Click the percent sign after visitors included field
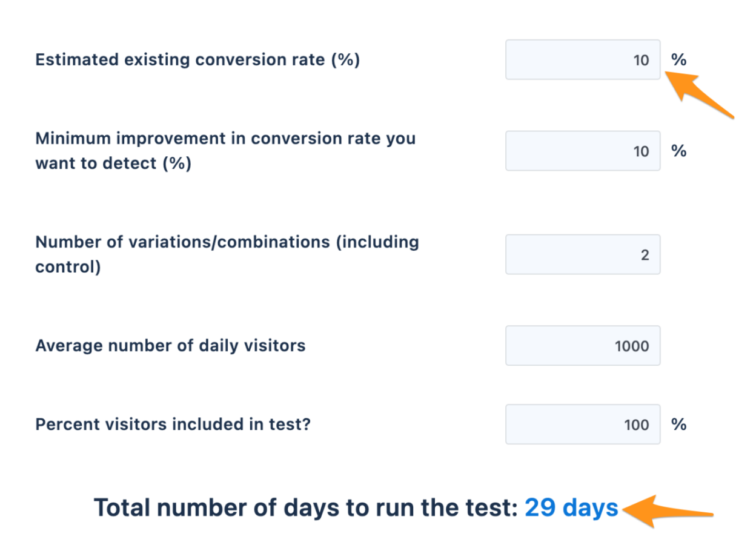This screenshot has width=756, height=545. 678,424
